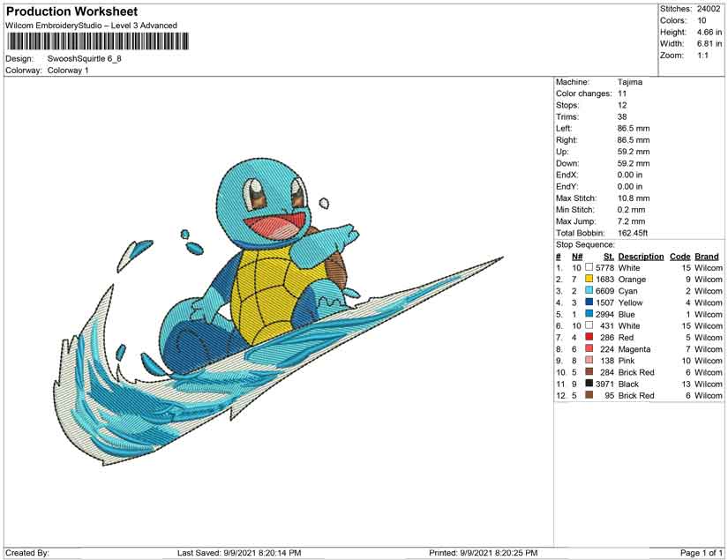Click the Zoom value '1:1'

click(x=702, y=56)
